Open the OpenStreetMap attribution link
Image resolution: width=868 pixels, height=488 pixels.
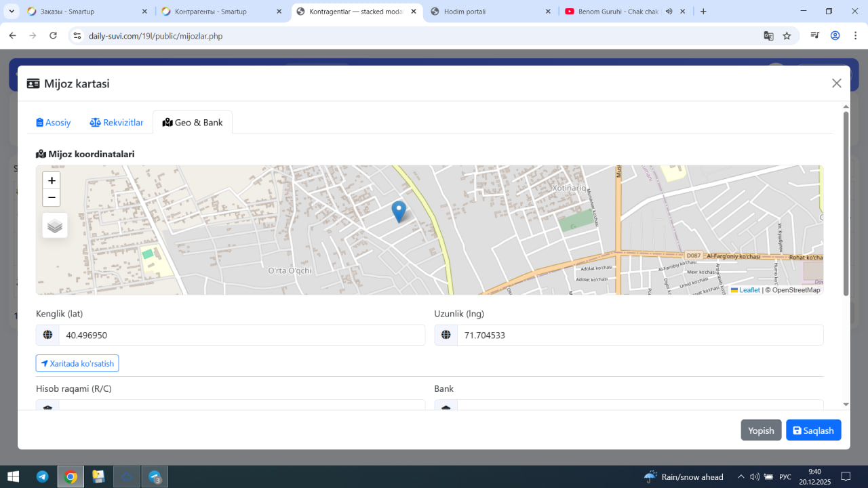coord(796,290)
